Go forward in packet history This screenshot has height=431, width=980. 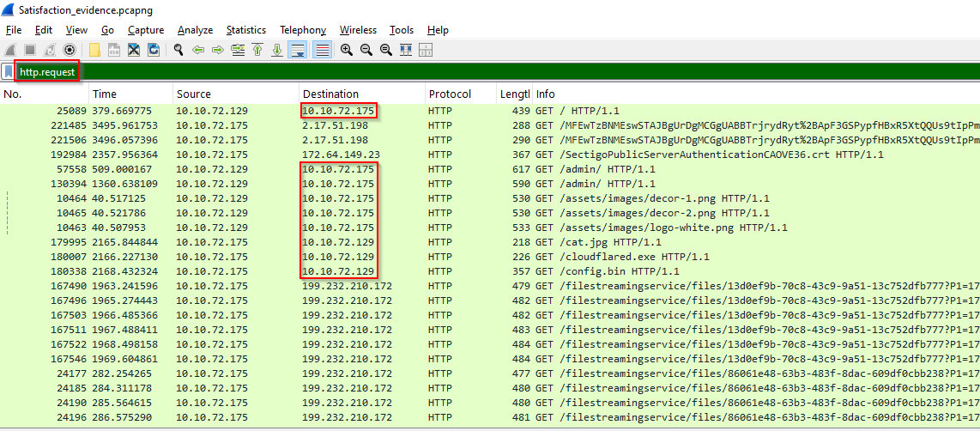click(x=218, y=50)
